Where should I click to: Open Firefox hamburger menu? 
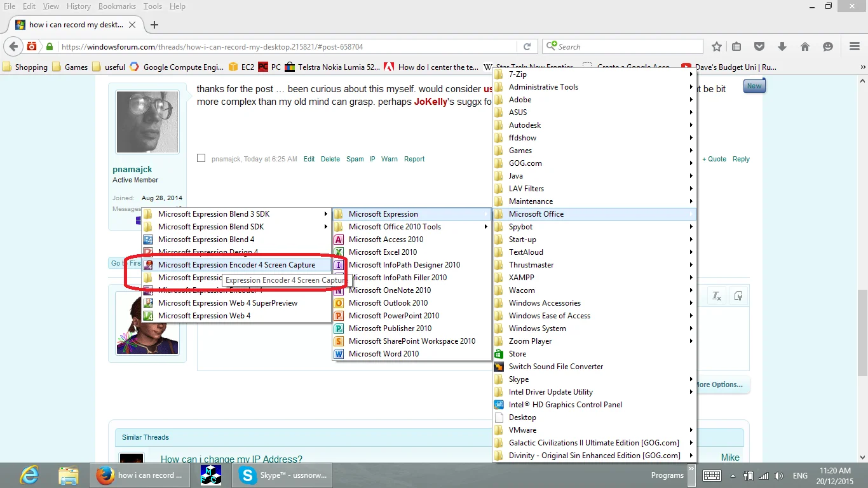click(x=855, y=46)
